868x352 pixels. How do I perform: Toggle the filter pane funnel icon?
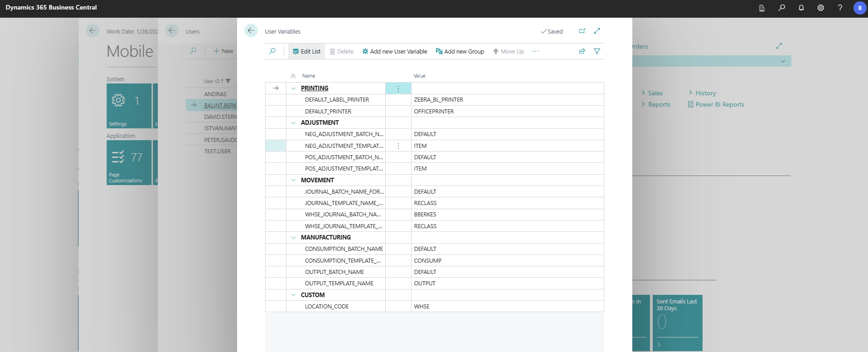click(x=597, y=51)
